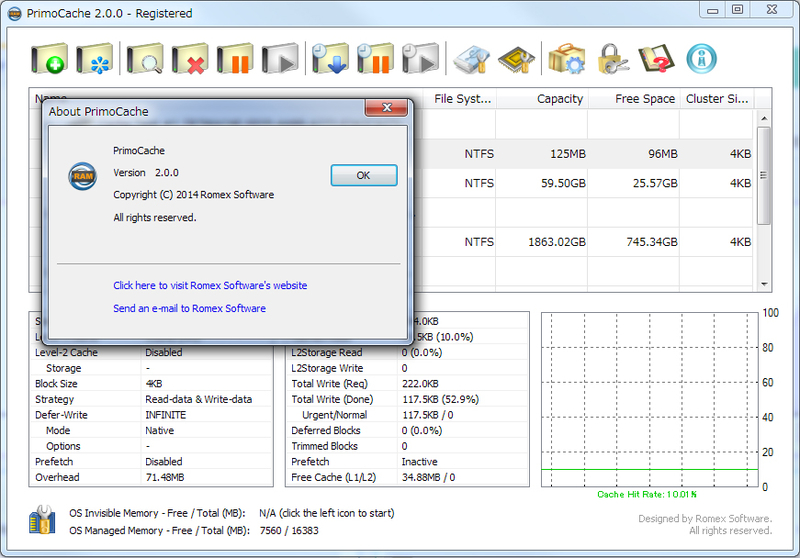Click the Prefetch Inactive statistics row
800x558 pixels.
point(407,462)
